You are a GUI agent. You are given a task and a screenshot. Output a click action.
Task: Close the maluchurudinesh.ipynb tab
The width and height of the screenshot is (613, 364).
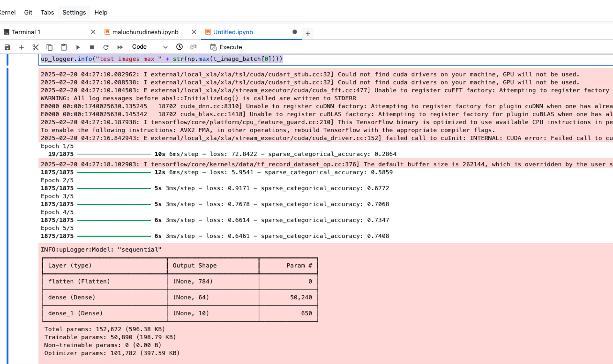tap(194, 32)
